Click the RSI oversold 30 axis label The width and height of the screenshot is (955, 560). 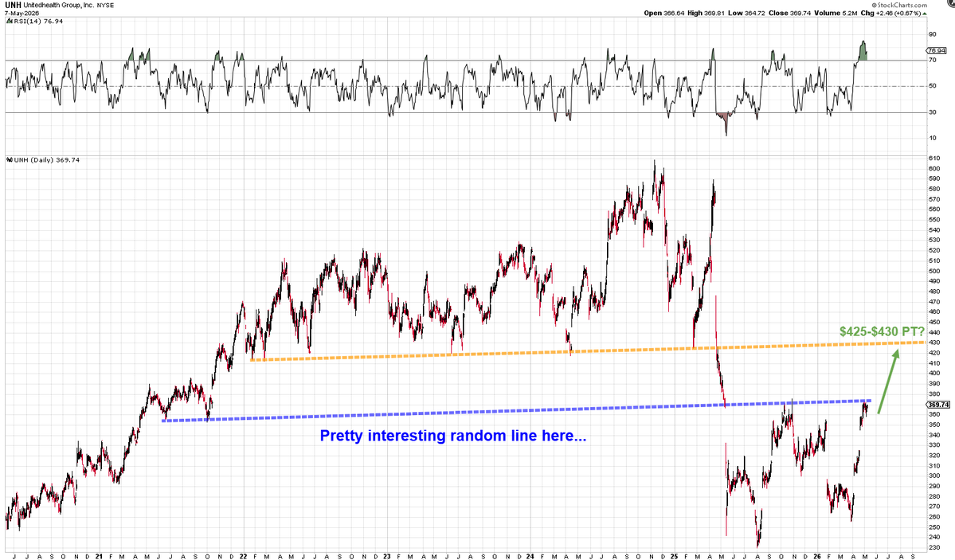(933, 112)
